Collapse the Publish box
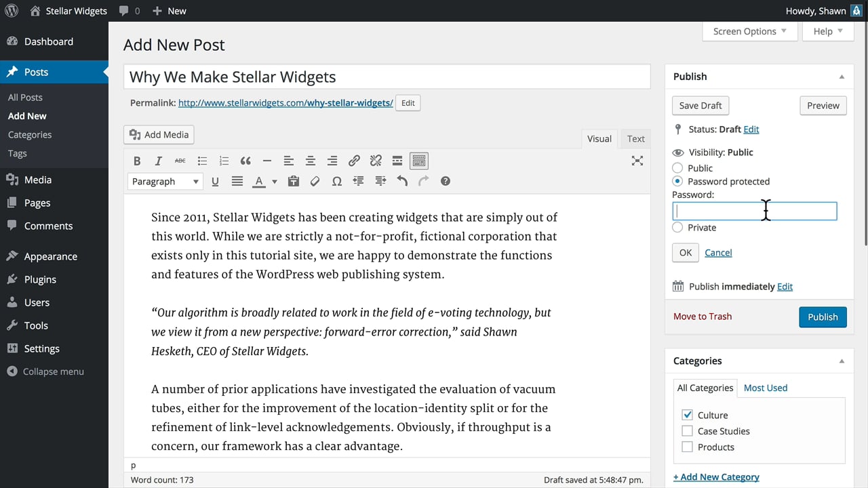868x488 pixels. click(x=842, y=77)
